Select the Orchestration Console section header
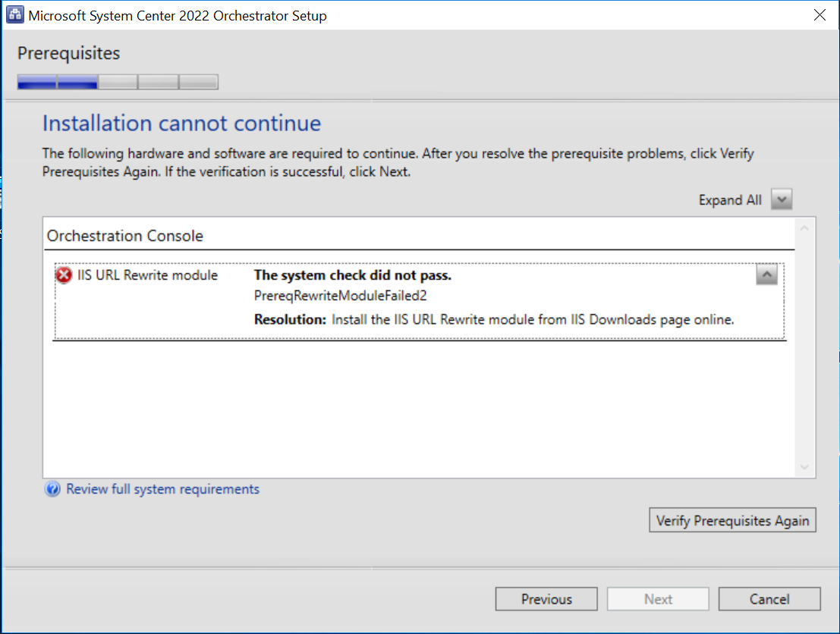The height and width of the screenshot is (634, 840). (x=125, y=236)
